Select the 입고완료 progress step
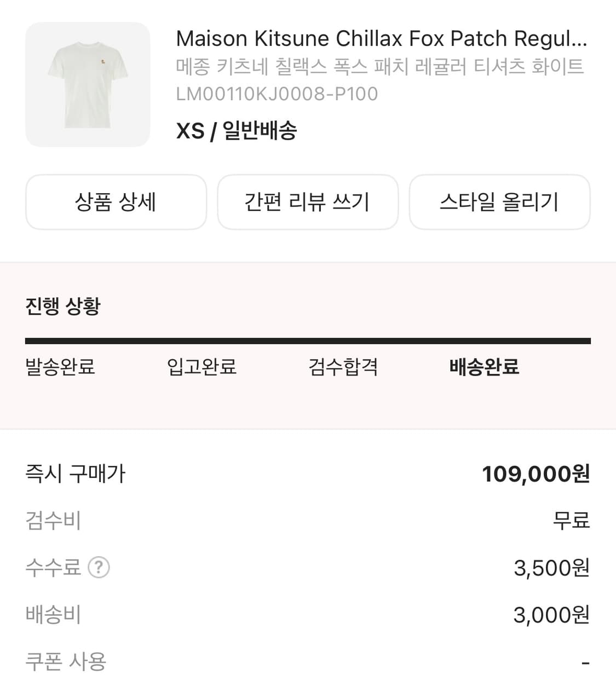 pos(202,367)
